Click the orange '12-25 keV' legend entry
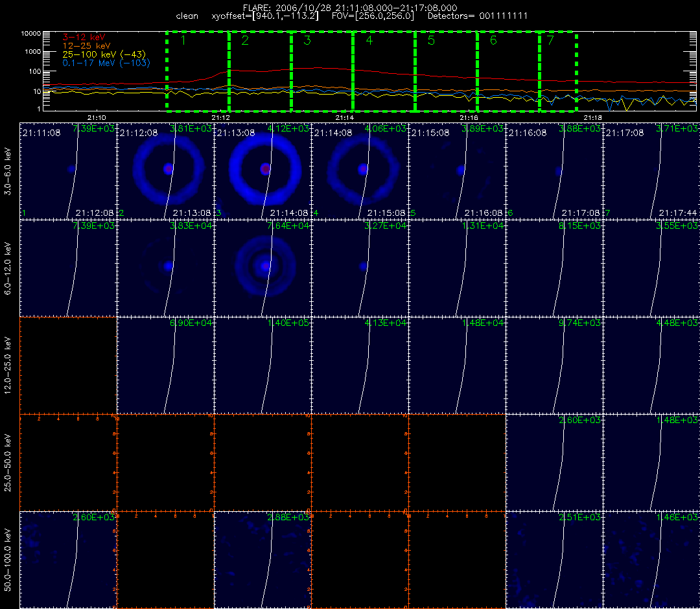Image resolution: width=700 pixels, height=609 pixels. (x=86, y=46)
